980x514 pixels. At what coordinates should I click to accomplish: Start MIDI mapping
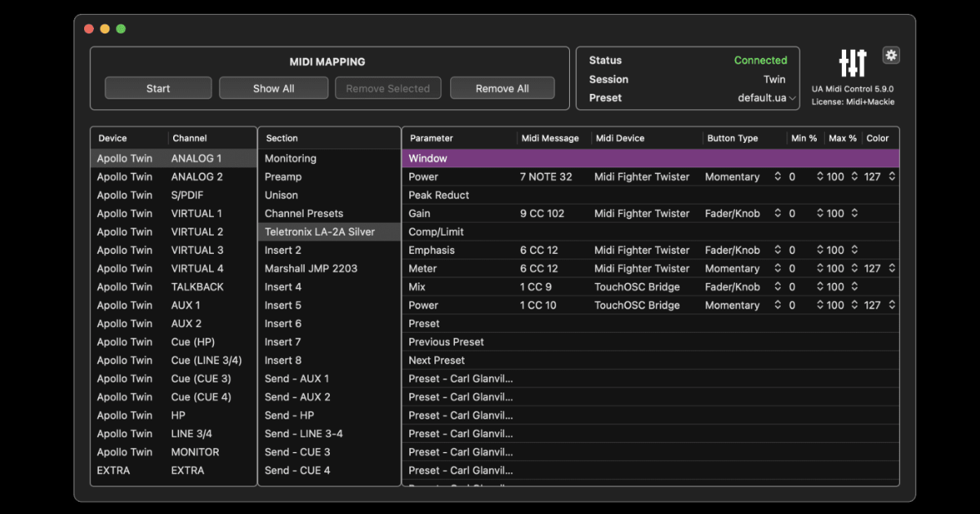pos(158,88)
